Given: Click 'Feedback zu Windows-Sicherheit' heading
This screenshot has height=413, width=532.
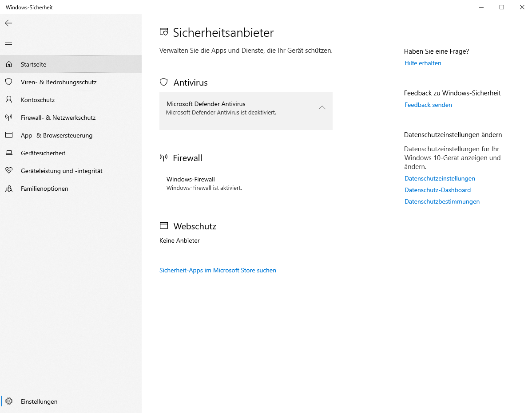Looking at the screenshot, I should pyautogui.click(x=452, y=93).
